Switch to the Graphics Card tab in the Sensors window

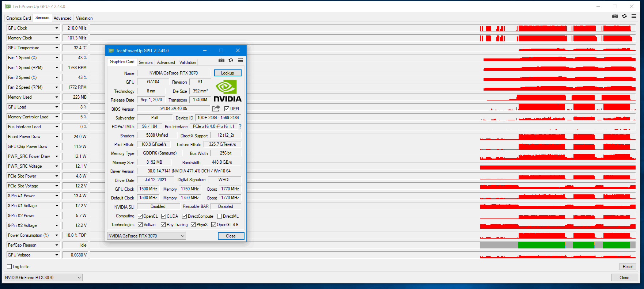click(x=19, y=18)
